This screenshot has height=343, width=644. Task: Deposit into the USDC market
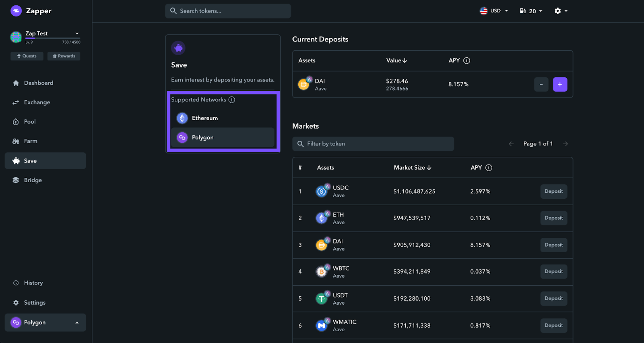(x=553, y=191)
